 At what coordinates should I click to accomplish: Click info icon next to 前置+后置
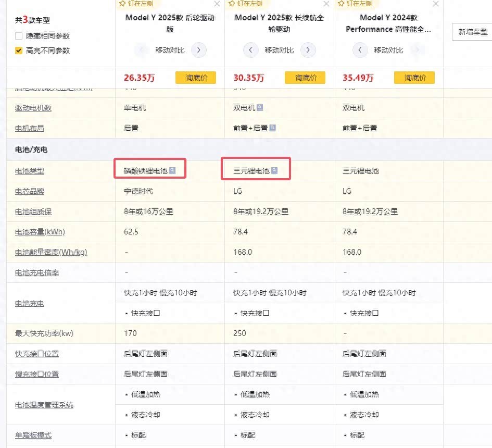[x=272, y=128]
